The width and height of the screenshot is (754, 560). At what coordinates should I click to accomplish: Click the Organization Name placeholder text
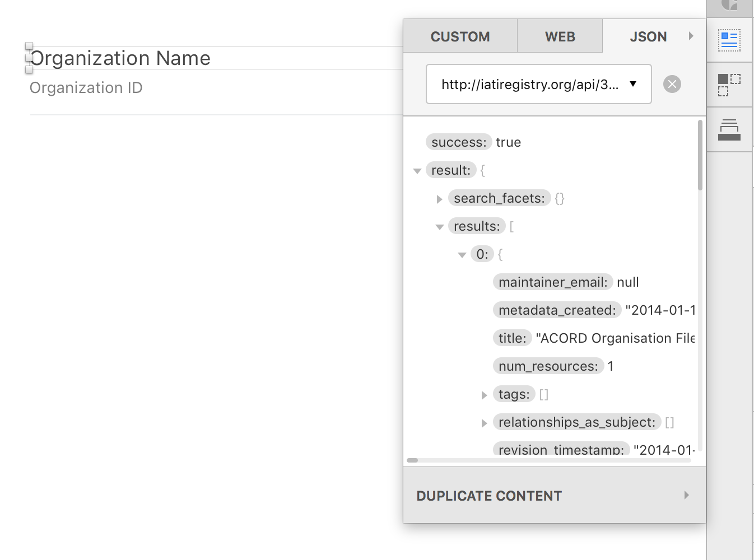[x=120, y=58]
